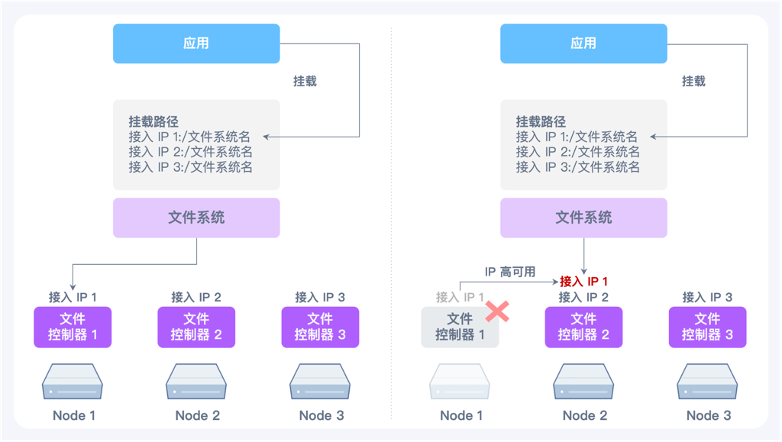Screen dimensions: 782x442
Task: Click the left blue 应用 box
Action: click(196, 43)
